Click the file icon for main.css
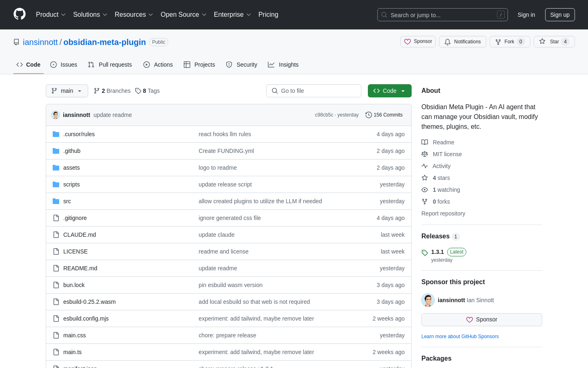 click(56, 335)
